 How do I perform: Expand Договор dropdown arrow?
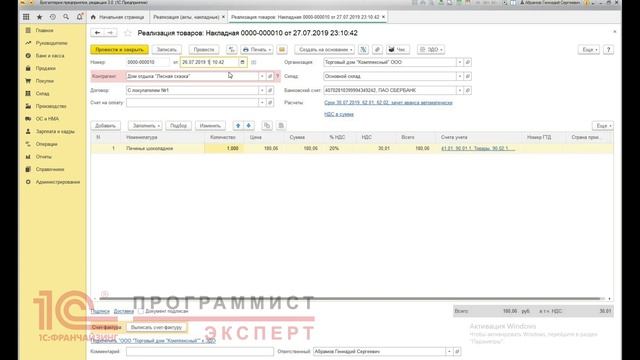coord(262,90)
